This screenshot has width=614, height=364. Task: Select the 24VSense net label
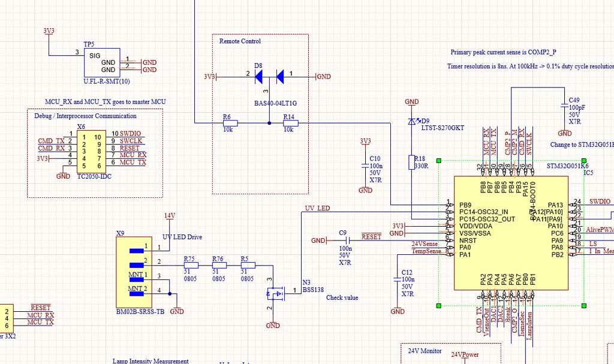tap(425, 243)
